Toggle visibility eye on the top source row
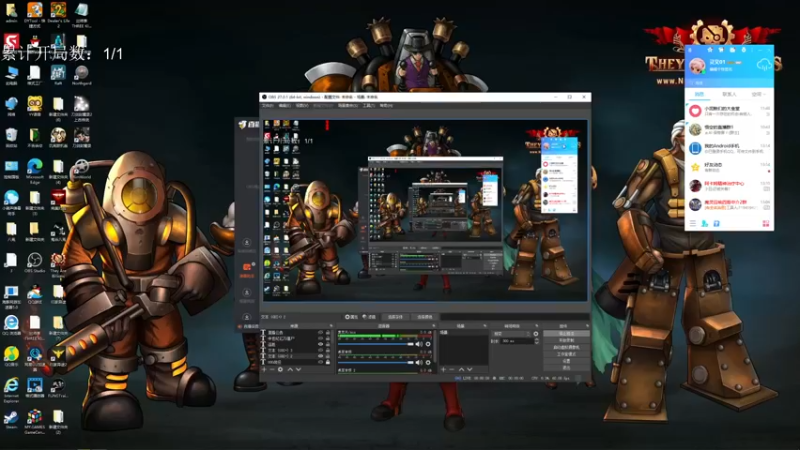This screenshot has height=450, width=800. point(320,332)
